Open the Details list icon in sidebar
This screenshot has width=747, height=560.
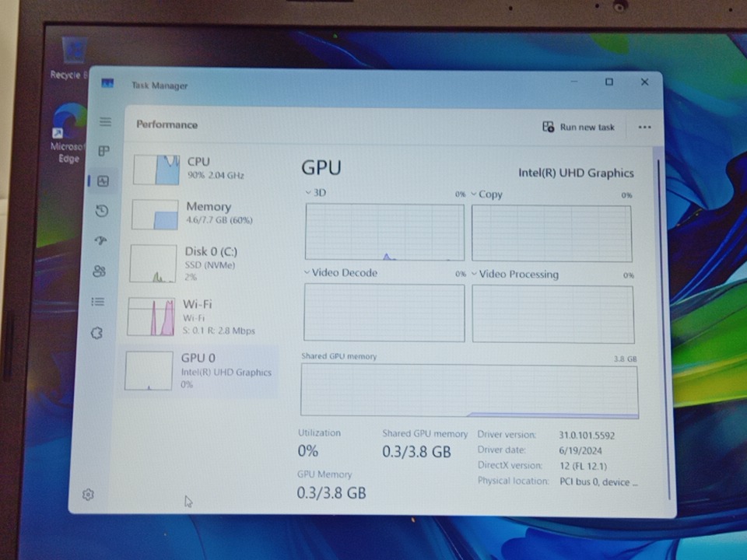tap(98, 302)
